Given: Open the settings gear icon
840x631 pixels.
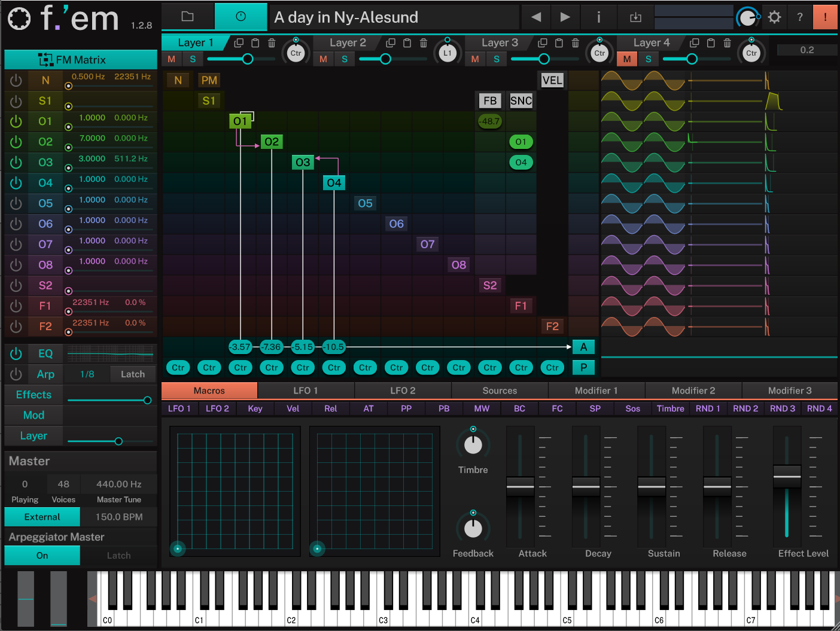Looking at the screenshot, I should coord(774,17).
